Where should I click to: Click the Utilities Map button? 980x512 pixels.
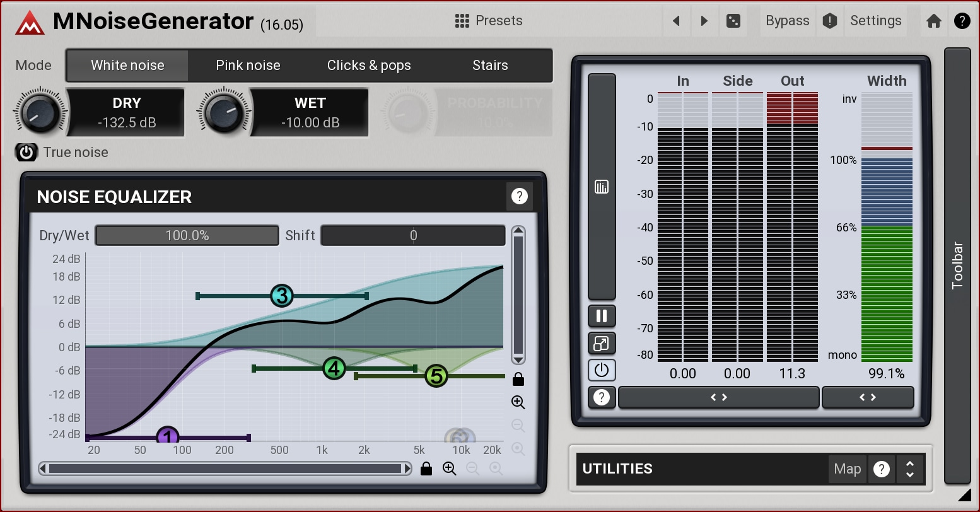(847, 468)
